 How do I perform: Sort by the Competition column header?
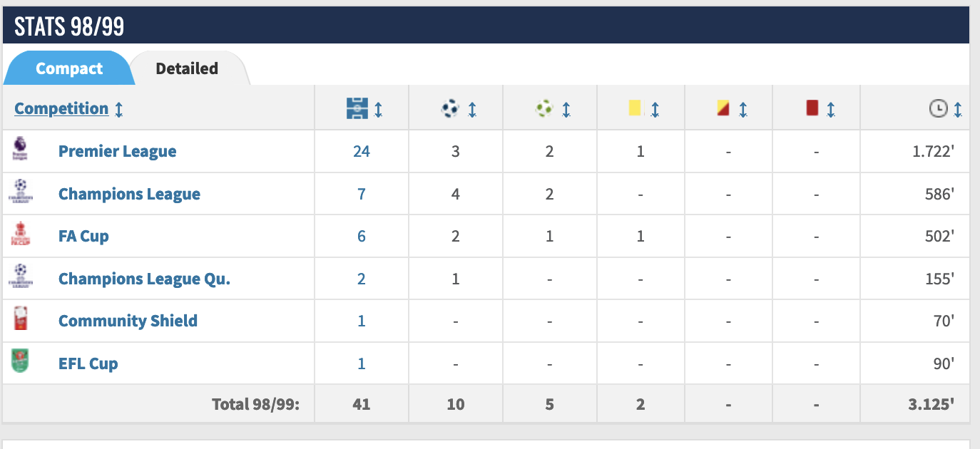coord(61,109)
